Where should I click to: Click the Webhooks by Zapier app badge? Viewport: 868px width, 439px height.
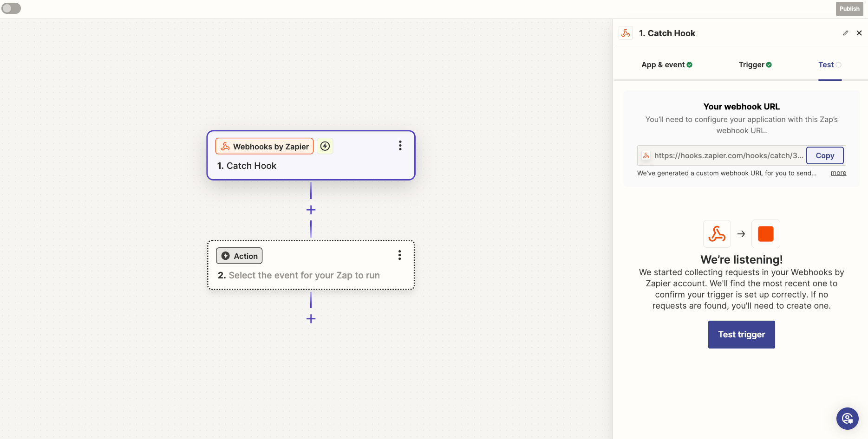click(x=264, y=147)
